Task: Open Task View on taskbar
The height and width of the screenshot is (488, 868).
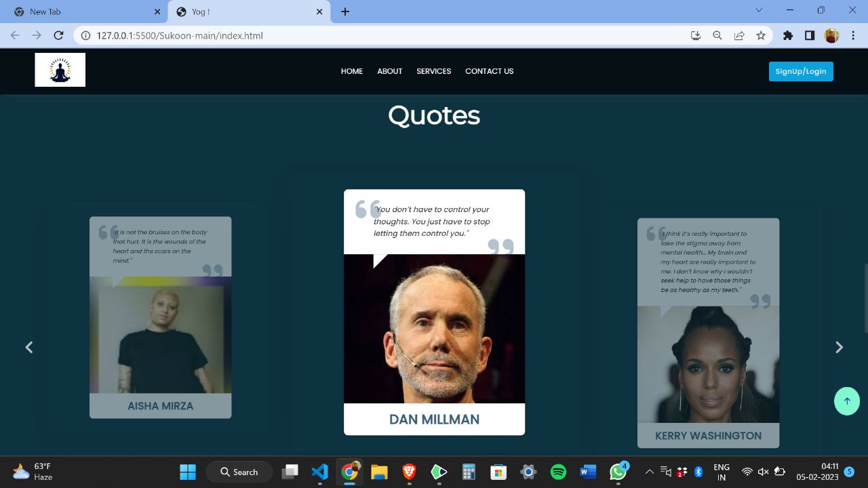Action: [x=290, y=472]
